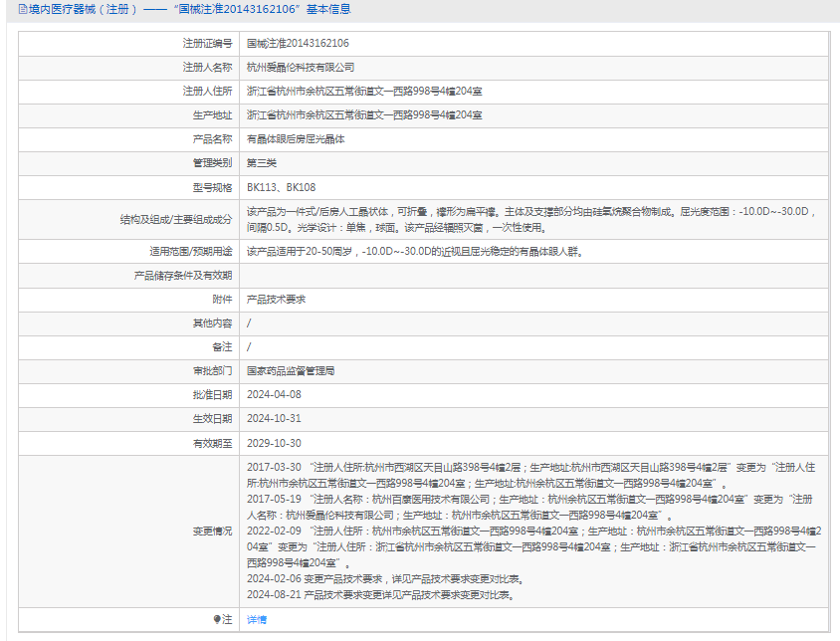Click the approving department 国家药品监督管理局
The height and width of the screenshot is (641, 840).
291,370
